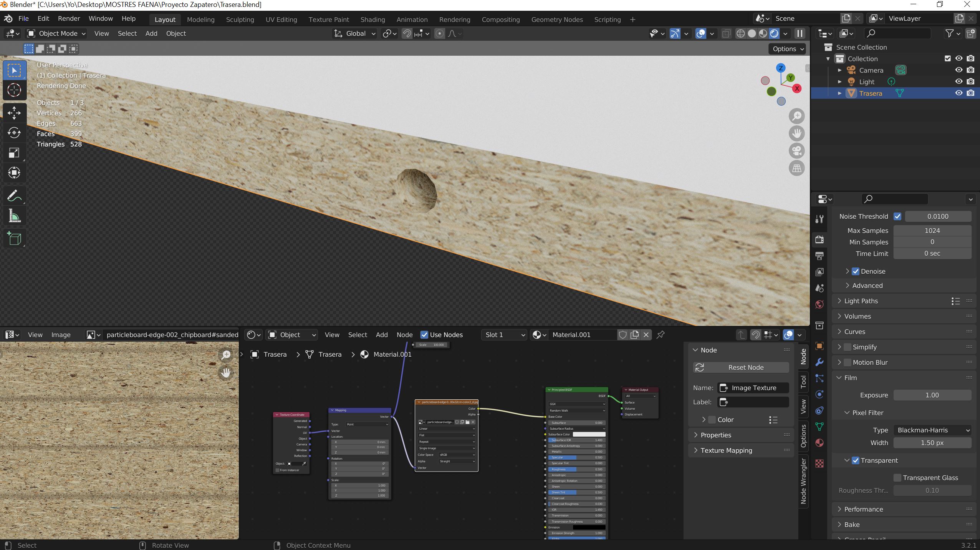
Task: Open World properties tab icon
Action: tap(819, 304)
